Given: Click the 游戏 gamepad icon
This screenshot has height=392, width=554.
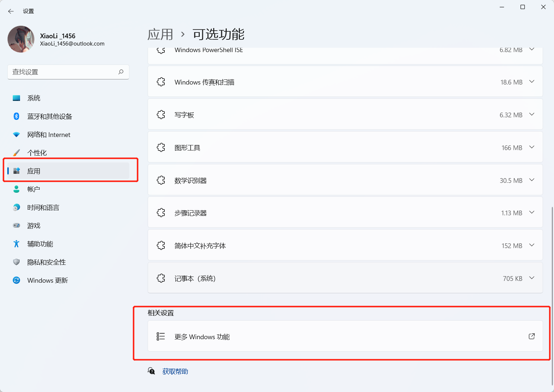Looking at the screenshot, I should [x=16, y=226].
